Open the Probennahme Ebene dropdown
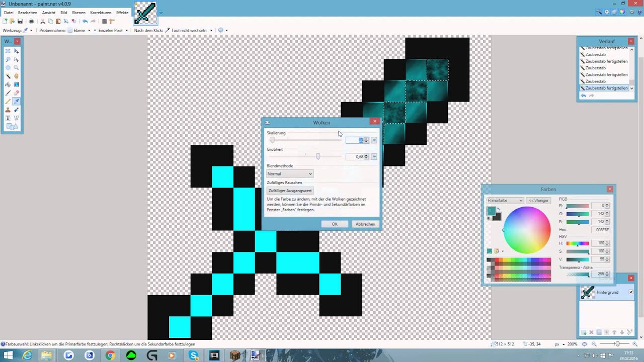The image size is (644, 362). point(79,30)
